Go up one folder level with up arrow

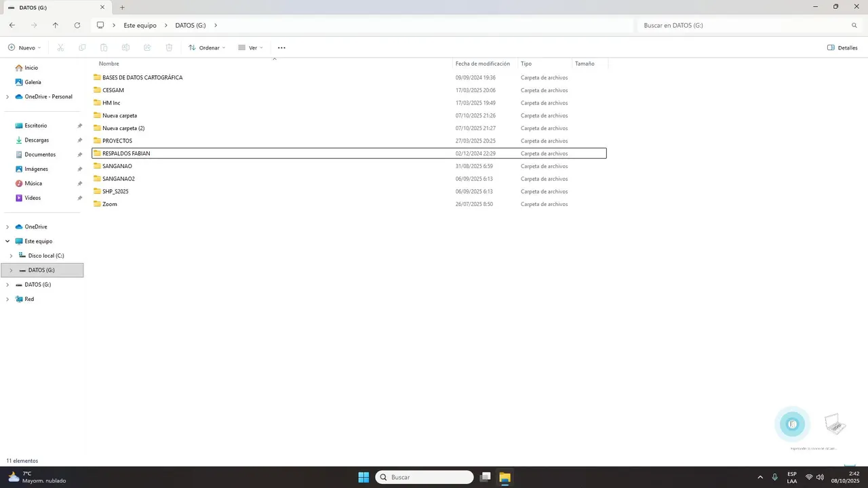[56, 25]
